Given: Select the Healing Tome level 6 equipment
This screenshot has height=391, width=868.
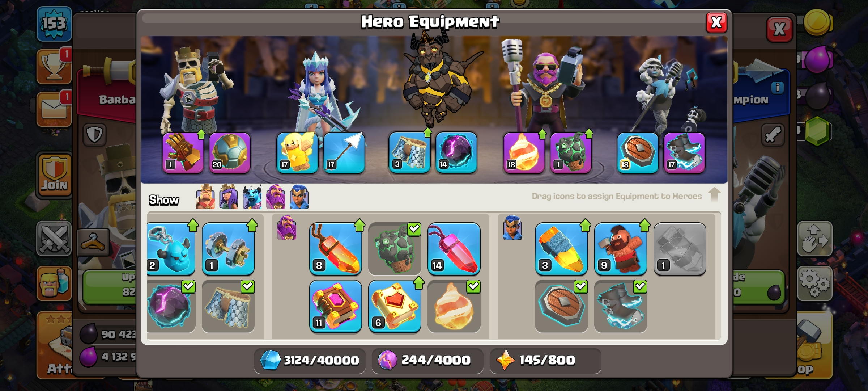Looking at the screenshot, I should tap(395, 306).
